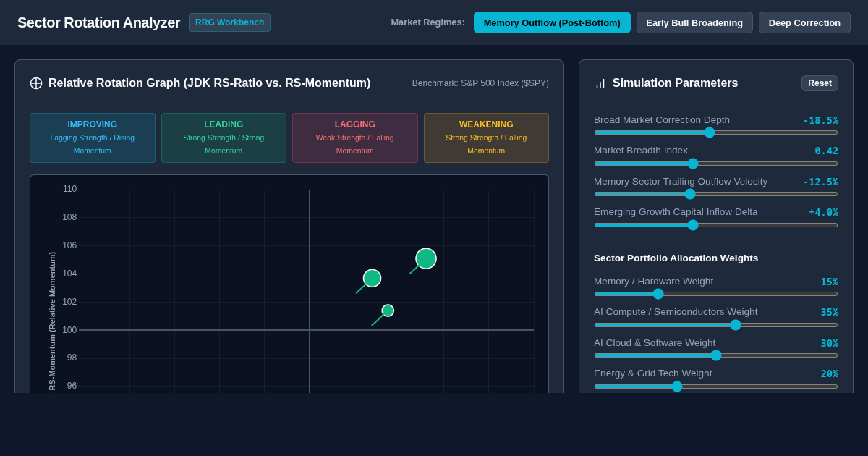Click the Simulation Parameters heading
868x456 pixels.
675,83
